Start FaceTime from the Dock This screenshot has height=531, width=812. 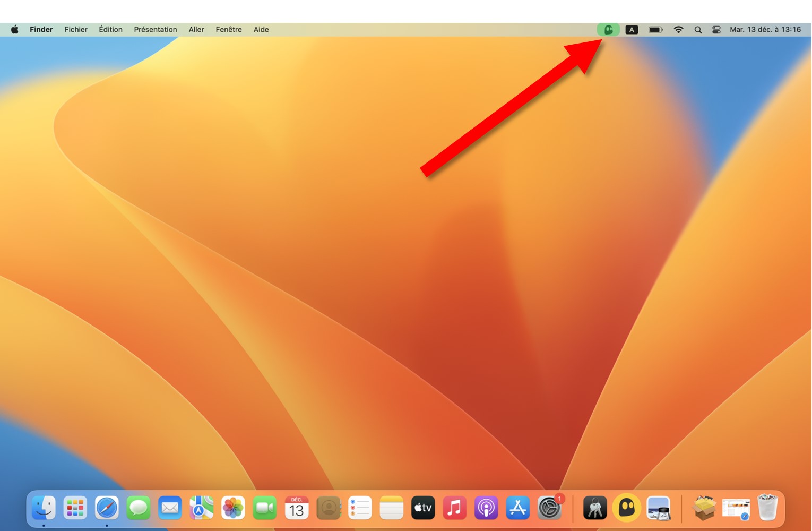tap(265, 508)
